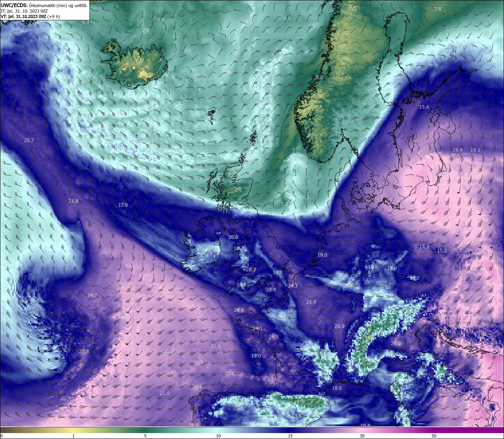Click the 3.0 value over Scotland
The width and height of the screenshot is (504, 439).
coord(237,189)
